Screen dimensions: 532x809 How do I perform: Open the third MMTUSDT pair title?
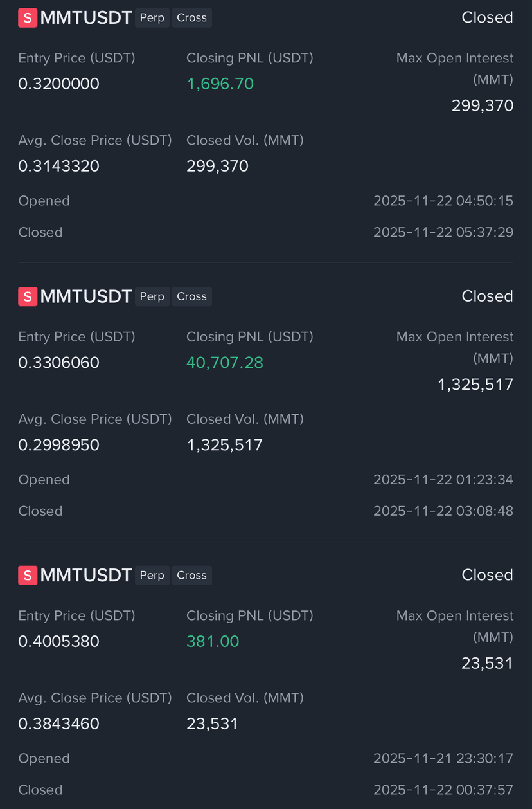(x=86, y=576)
